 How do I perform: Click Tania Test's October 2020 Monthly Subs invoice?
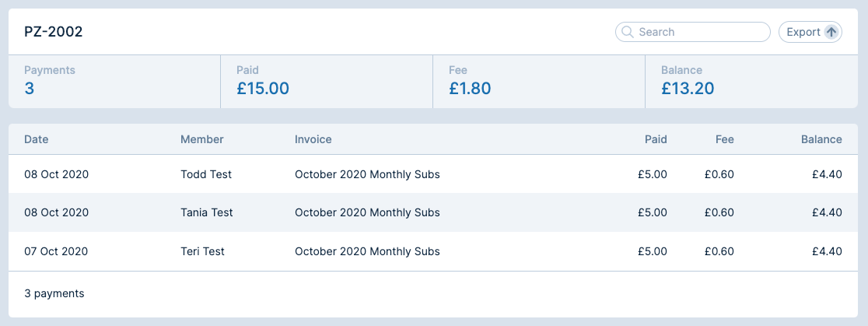(x=367, y=212)
